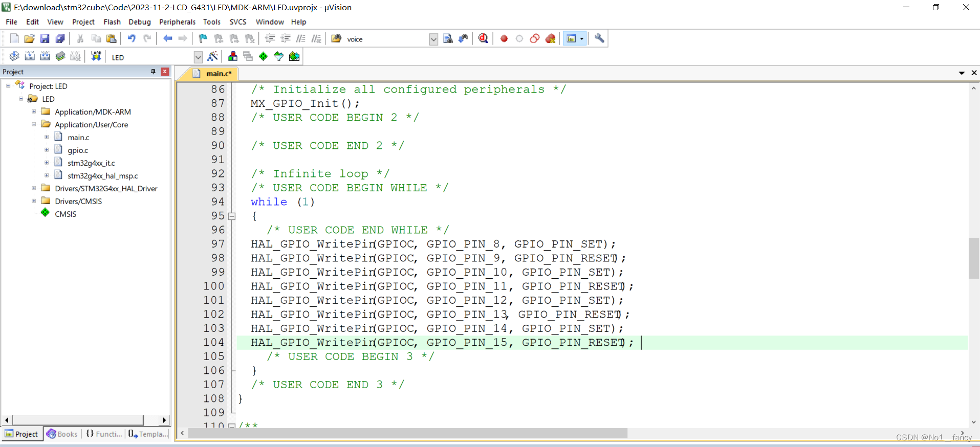Open File Extensions, Books and Environment blocks icon
Image resolution: width=980 pixels, height=447 pixels.
point(233,56)
